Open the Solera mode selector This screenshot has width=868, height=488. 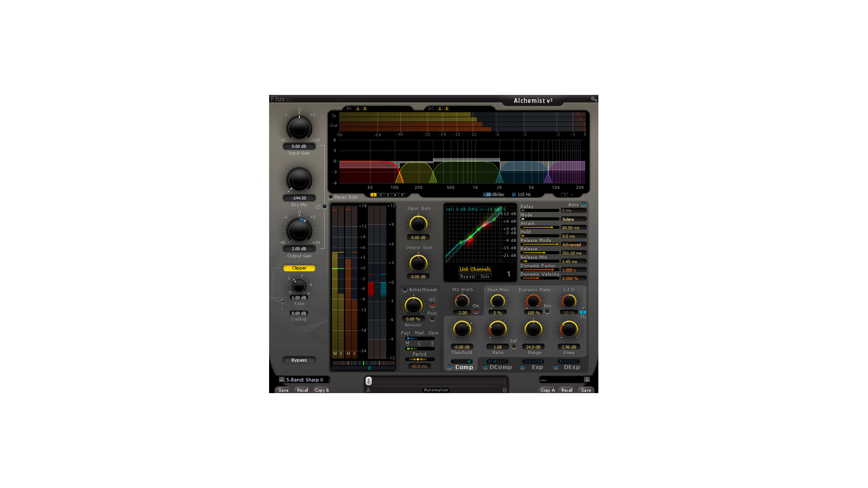tap(573, 219)
